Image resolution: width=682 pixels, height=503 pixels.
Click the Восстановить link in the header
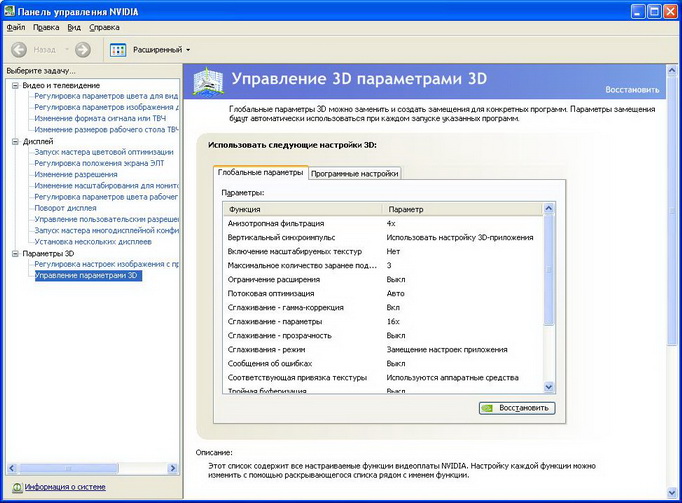pos(632,90)
